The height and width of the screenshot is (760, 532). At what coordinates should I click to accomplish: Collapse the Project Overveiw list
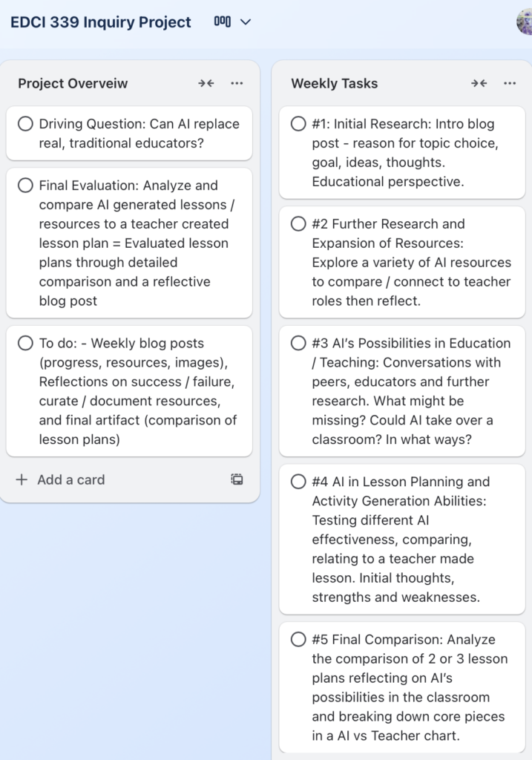[206, 83]
